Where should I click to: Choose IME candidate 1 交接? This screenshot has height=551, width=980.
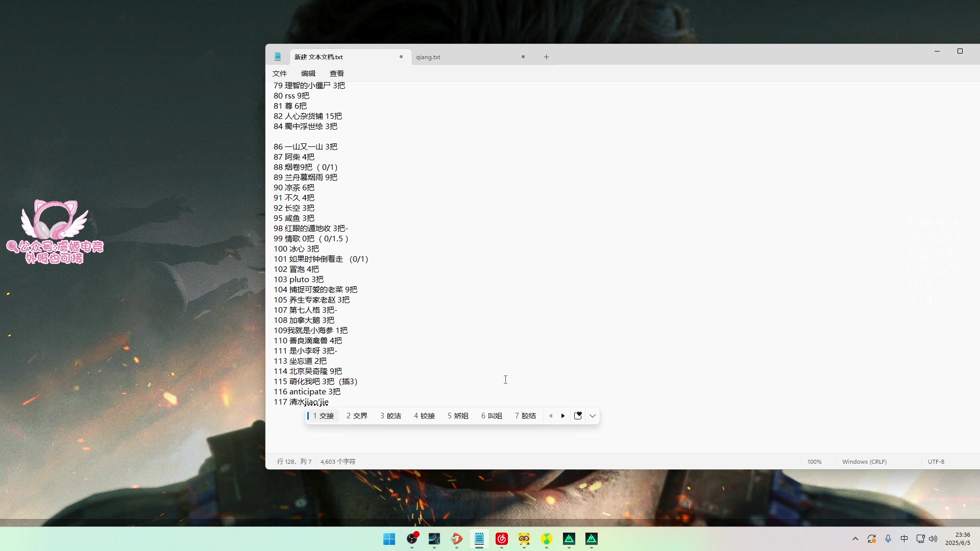pos(323,416)
